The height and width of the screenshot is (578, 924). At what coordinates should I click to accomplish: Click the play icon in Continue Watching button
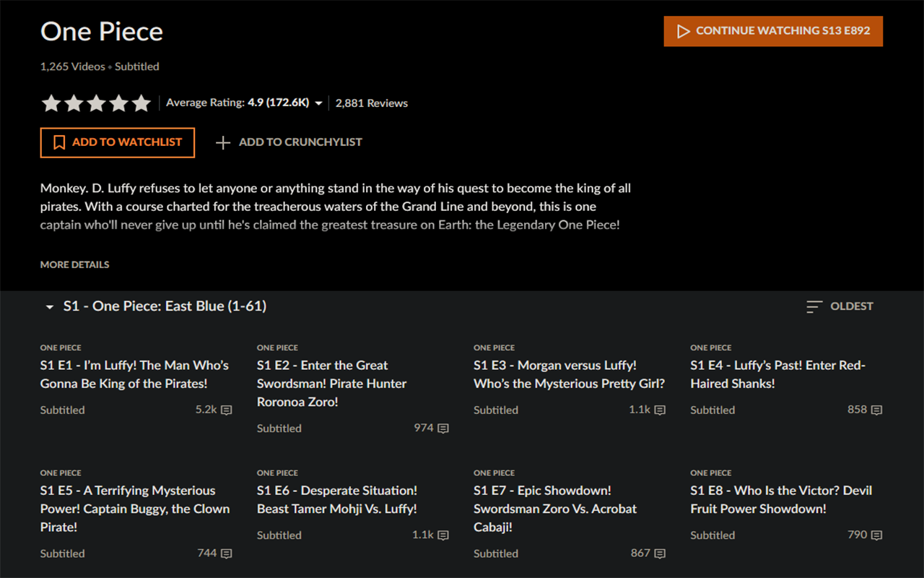(683, 31)
